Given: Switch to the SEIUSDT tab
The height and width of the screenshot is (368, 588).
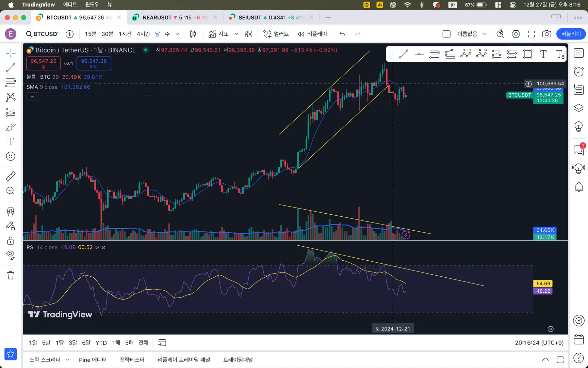Looking at the screenshot, I should click(271, 17).
